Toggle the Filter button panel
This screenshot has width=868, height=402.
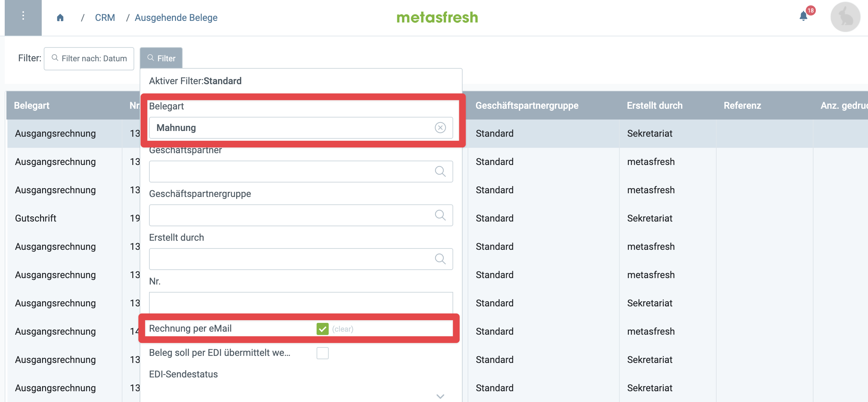click(161, 58)
